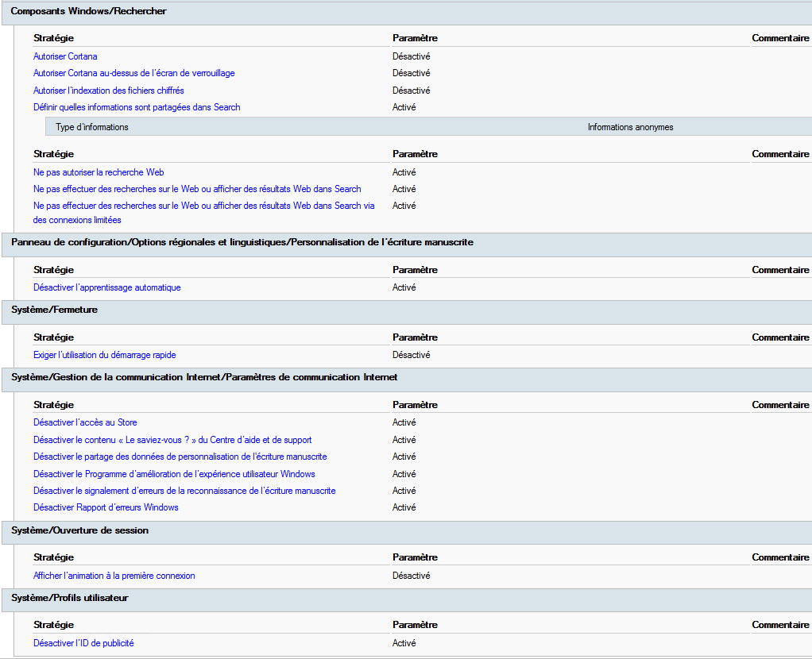Open 'Désactiver le partage des données de personnalisation' link
The height and width of the screenshot is (659, 812).
[180, 457]
